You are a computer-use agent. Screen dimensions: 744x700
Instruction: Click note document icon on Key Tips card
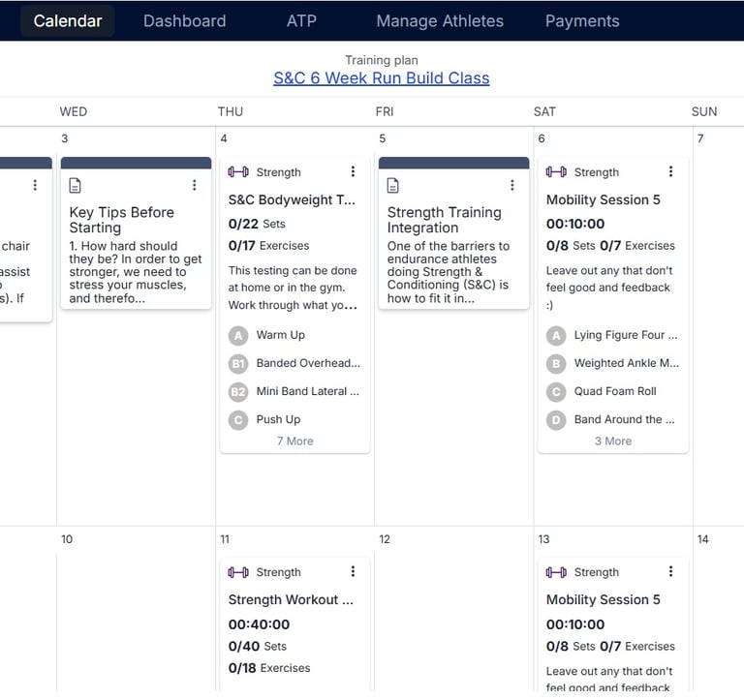pyautogui.click(x=76, y=185)
